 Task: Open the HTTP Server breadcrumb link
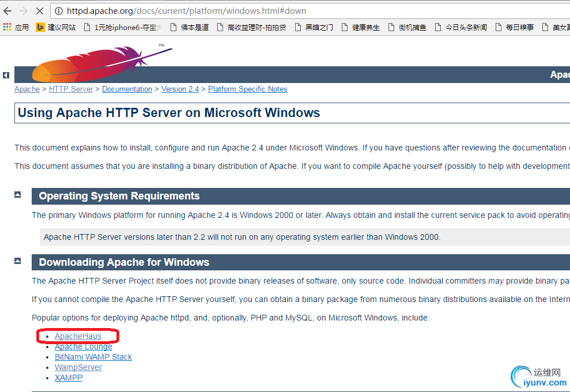click(71, 89)
